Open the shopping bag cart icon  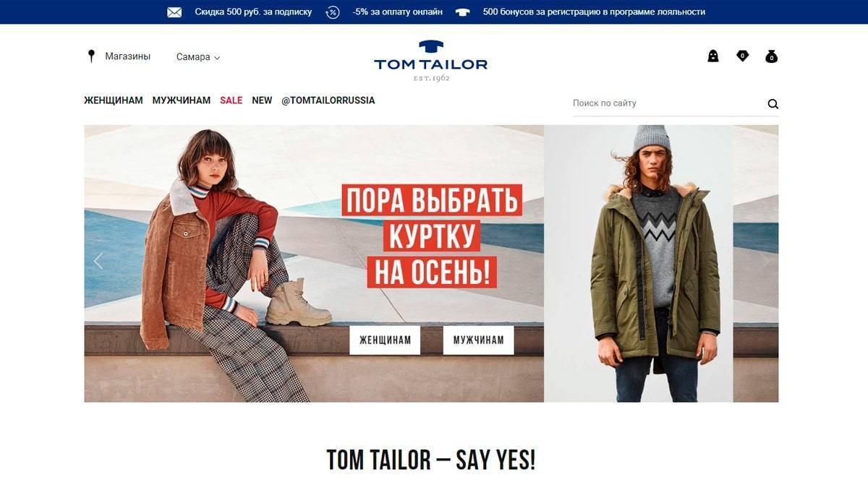pyautogui.click(x=772, y=56)
